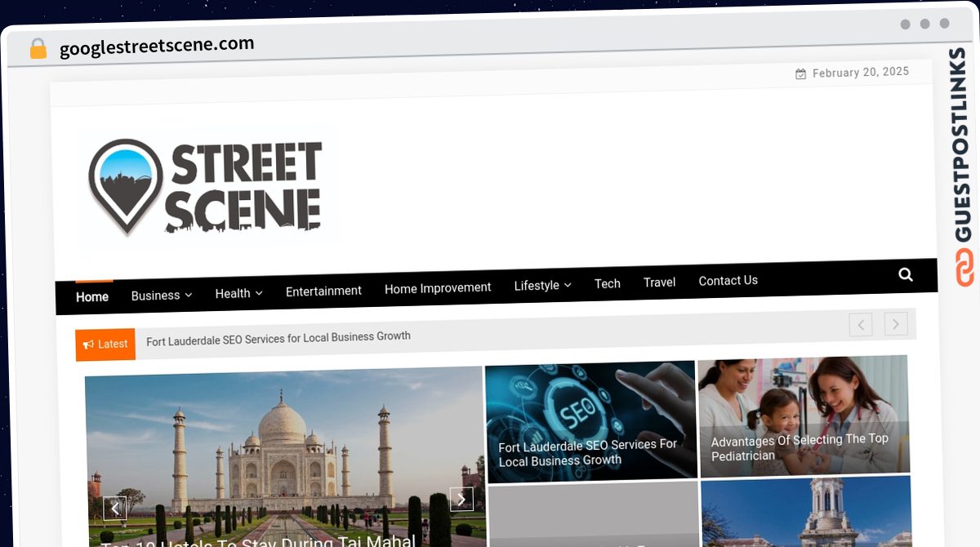Expand the Business menu dropdown
This screenshot has height=547, width=980.
(162, 296)
